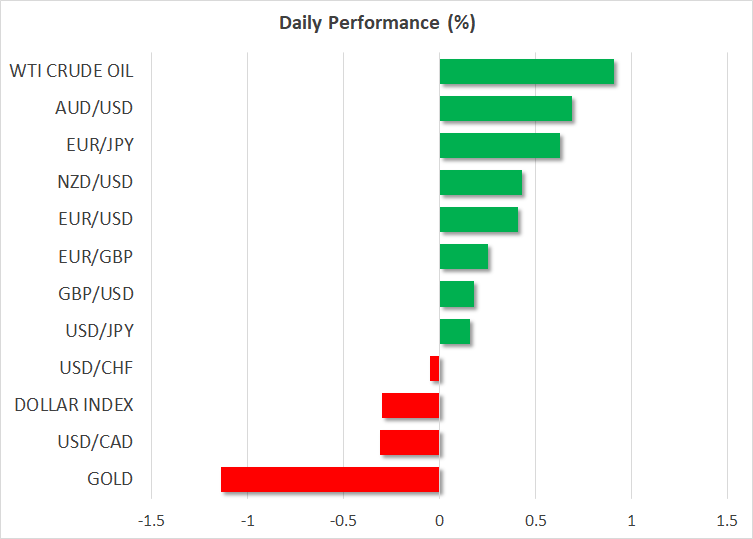
Task: Select the NZD/USD green bar
Action: click(x=480, y=183)
